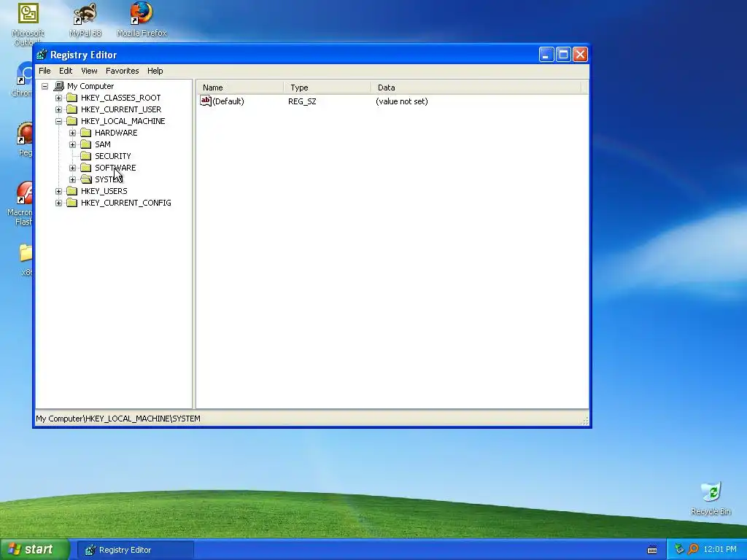Click the window resize grip in status bar
This screenshot has width=747, height=560.
585,421
